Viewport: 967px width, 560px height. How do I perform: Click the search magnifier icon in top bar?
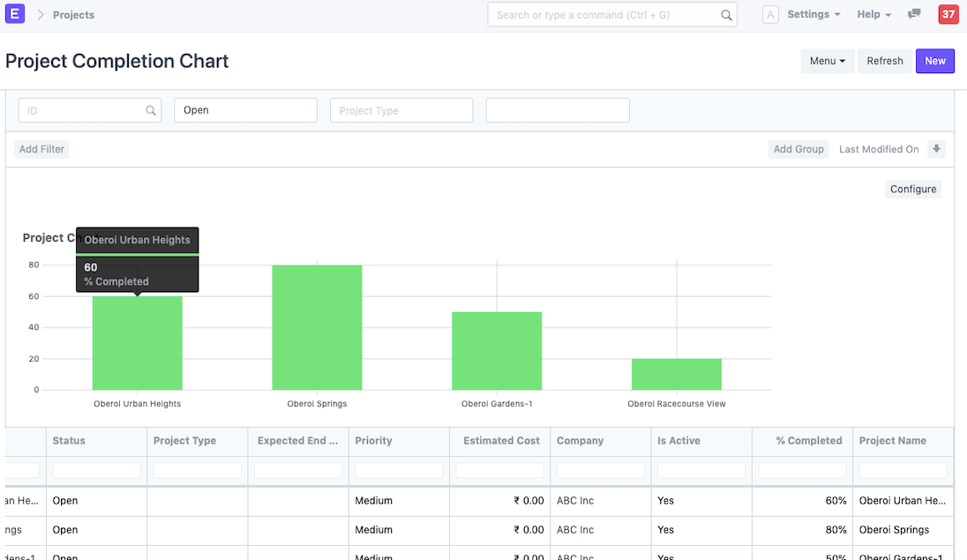click(x=726, y=15)
